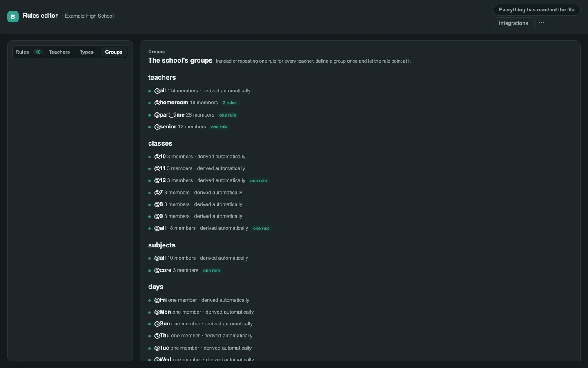The image size is (588, 368).
Task: Click the 'one rule' badge on @part_time
Action: (227, 115)
